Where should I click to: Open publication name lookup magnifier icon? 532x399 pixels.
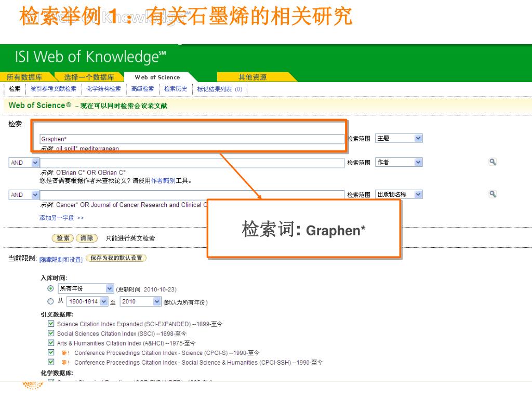493,194
